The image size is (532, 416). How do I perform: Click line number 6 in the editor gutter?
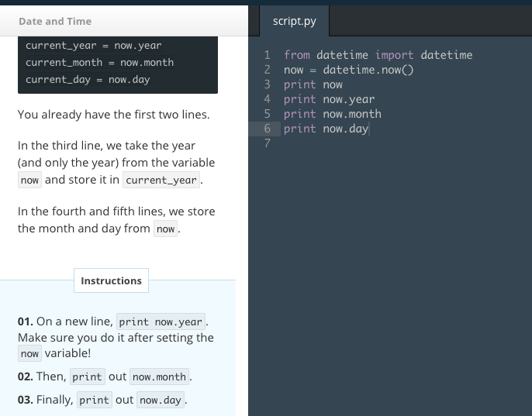pyautogui.click(x=267, y=129)
